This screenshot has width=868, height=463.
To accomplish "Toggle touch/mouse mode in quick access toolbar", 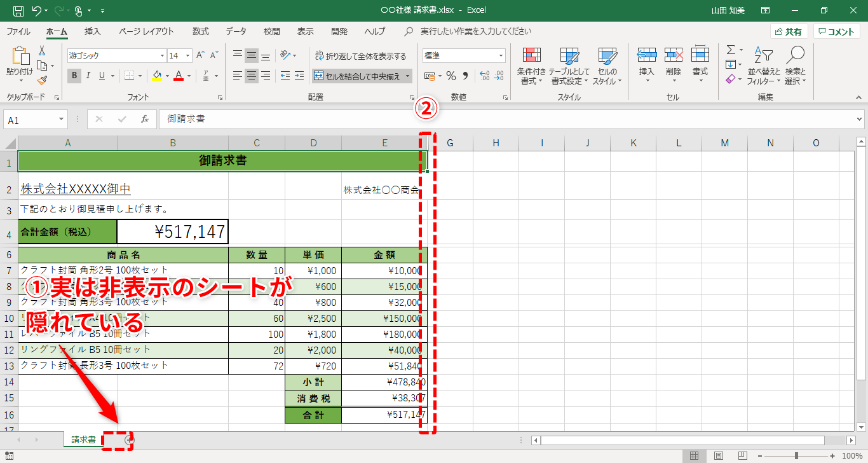I will coord(79,11).
